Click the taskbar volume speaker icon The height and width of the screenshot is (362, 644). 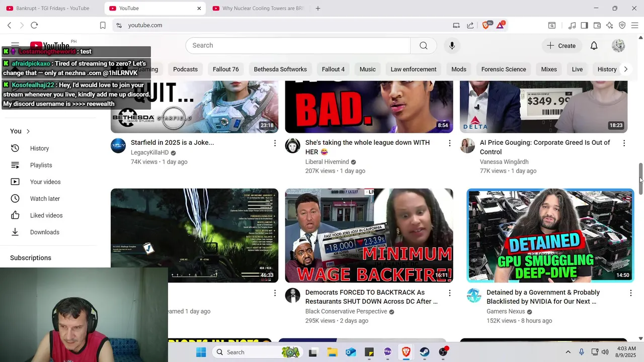pos(605,352)
